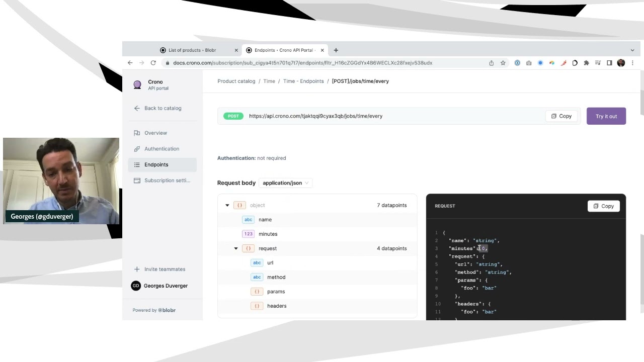This screenshot has width=644, height=362.
Task: Open the tab search chevron in Chrome
Action: point(632,50)
